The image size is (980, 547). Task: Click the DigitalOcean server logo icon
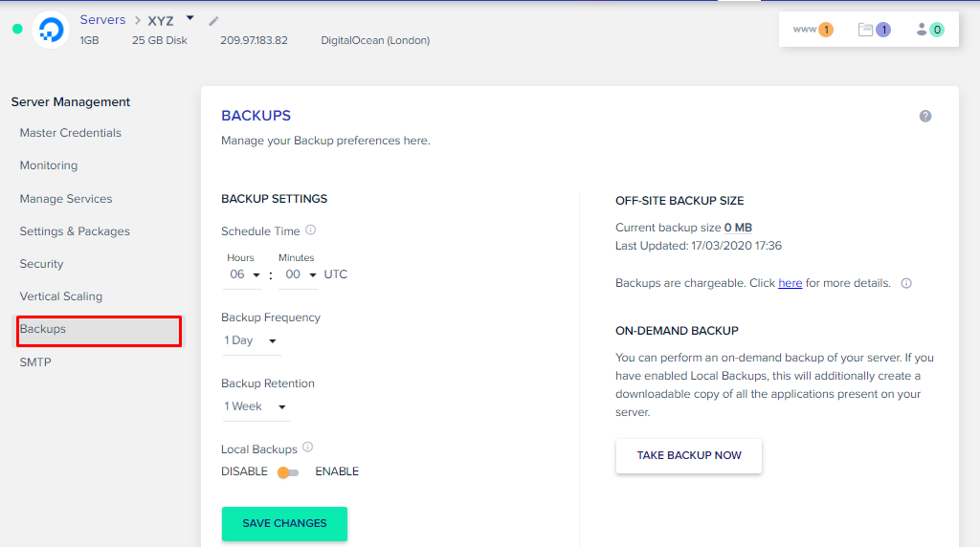pyautogui.click(x=50, y=30)
